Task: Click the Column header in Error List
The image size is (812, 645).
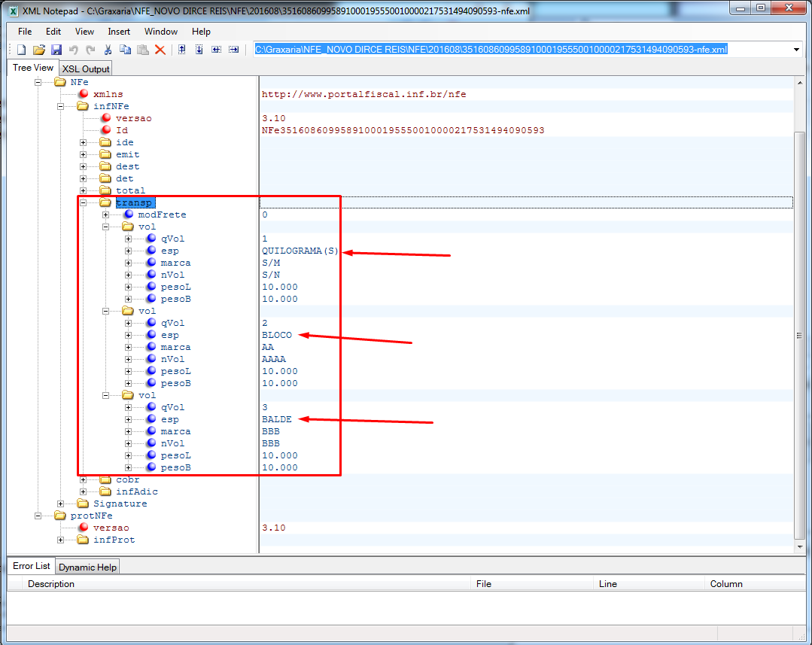Action: pos(755,584)
